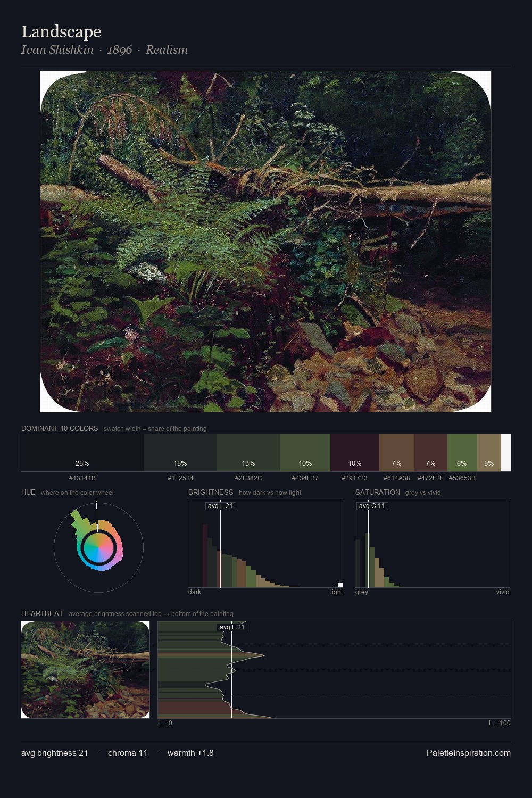This screenshot has height=798, width=532.
Task: Open the main Landscape painting image
Action: [265, 242]
